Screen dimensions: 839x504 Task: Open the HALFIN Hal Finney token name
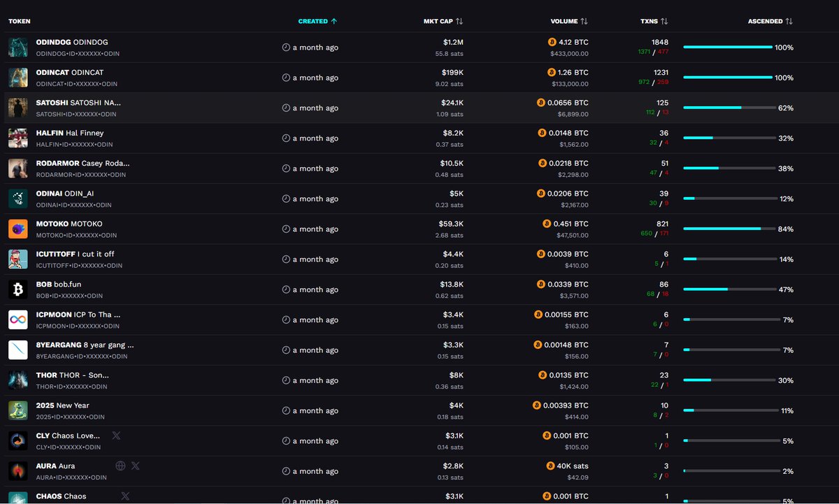pyautogui.click(x=70, y=133)
